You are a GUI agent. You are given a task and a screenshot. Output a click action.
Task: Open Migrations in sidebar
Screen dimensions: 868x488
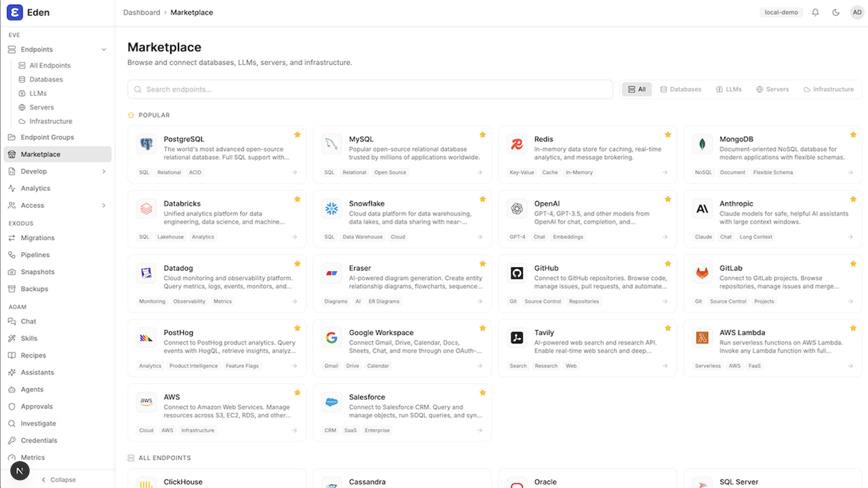[58, 238]
